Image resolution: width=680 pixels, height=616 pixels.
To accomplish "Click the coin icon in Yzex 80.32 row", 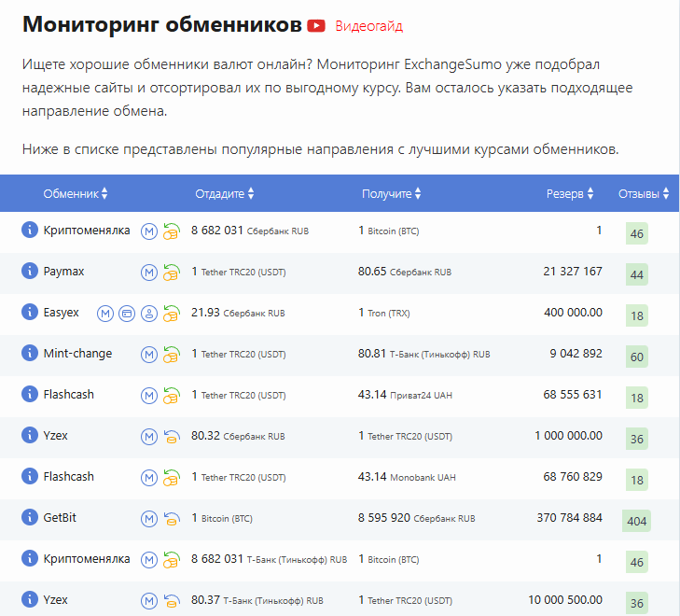I will tap(172, 437).
